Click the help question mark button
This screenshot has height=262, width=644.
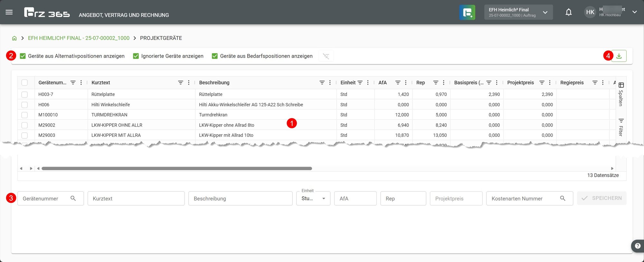click(x=638, y=246)
